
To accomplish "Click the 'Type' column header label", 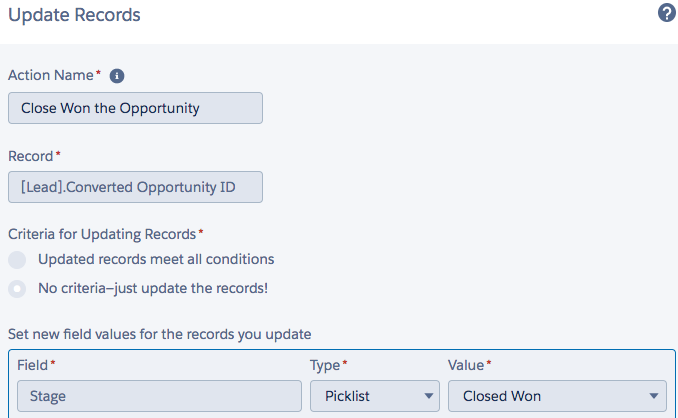I will [326, 365].
